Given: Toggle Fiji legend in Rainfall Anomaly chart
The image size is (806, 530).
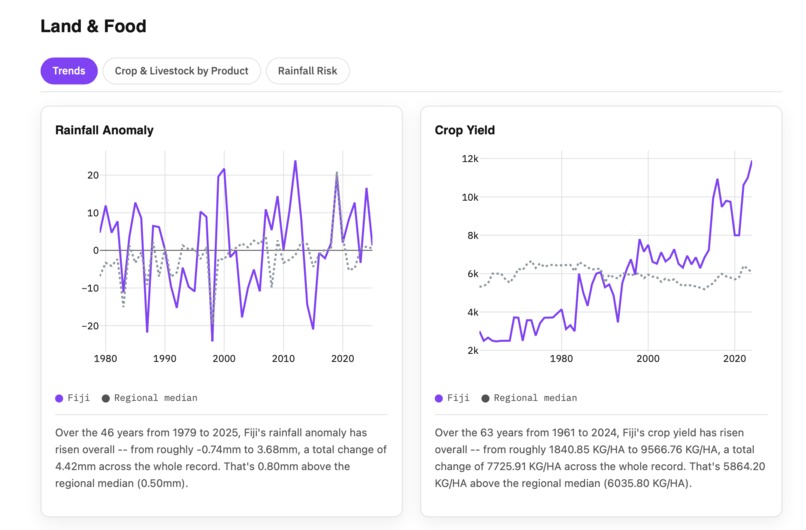Looking at the screenshot, I should click(72, 398).
